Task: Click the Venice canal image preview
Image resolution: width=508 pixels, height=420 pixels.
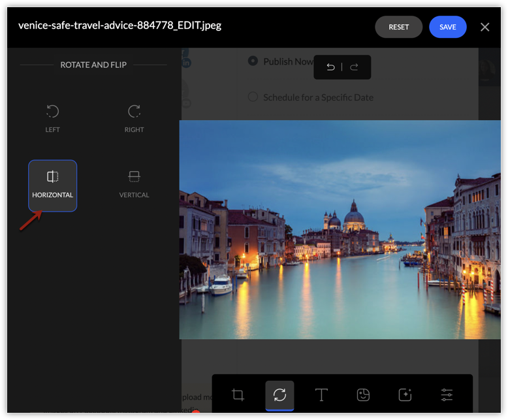Action: pyautogui.click(x=340, y=229)
